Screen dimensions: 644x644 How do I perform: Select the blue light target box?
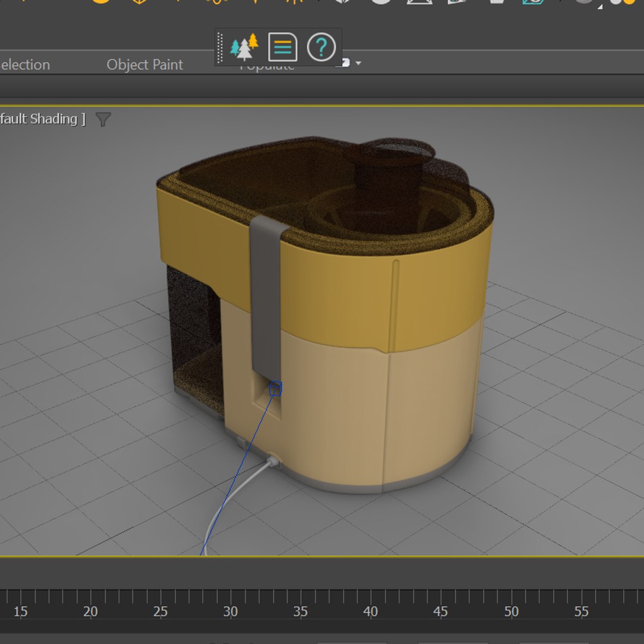coord(275,389)
